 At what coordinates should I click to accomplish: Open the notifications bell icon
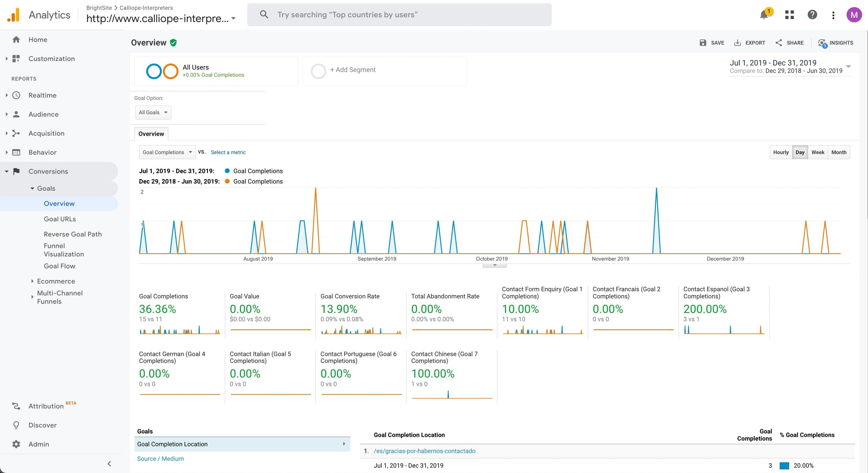click(x=764, y=15)
